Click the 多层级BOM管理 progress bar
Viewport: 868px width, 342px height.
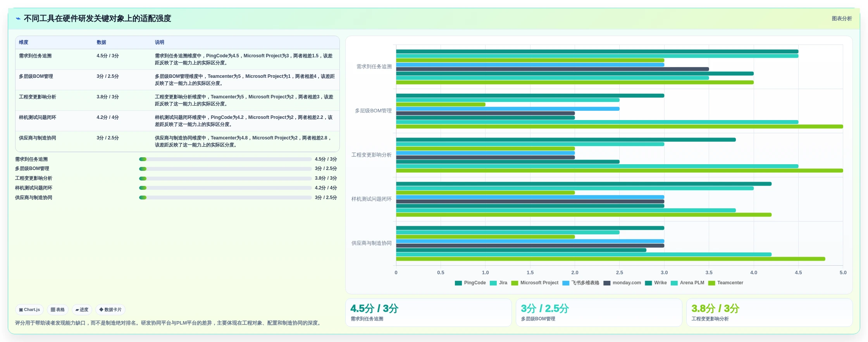coord(226,169)
